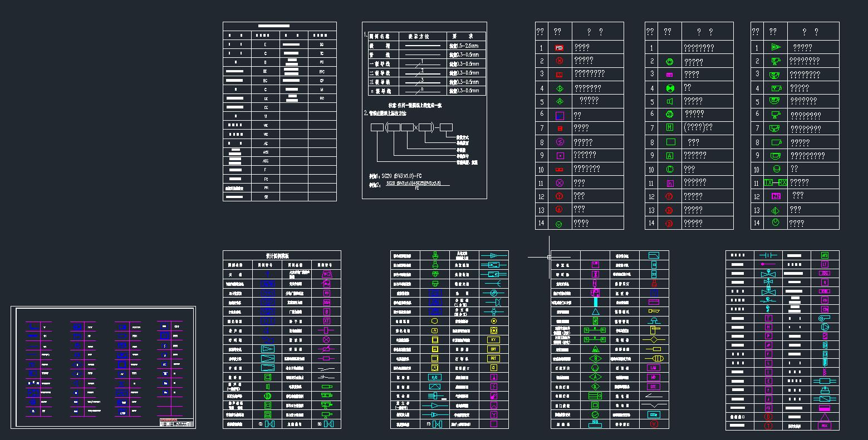Screen dimensions: 868x440
Task: Pick the green TX—RX symbol
Action: pyautogui.click(x=776, y=182)
